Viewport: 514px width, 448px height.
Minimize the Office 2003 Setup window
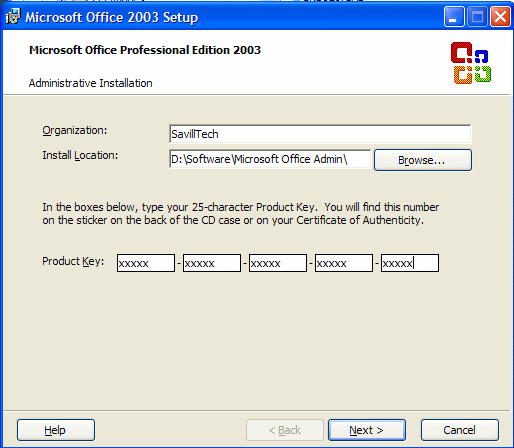[x=454, y=17]
